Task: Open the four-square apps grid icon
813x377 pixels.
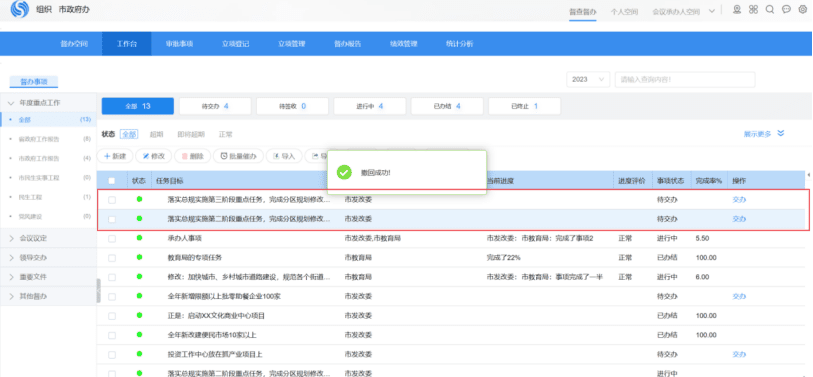Action: click(x=753, y=9)
